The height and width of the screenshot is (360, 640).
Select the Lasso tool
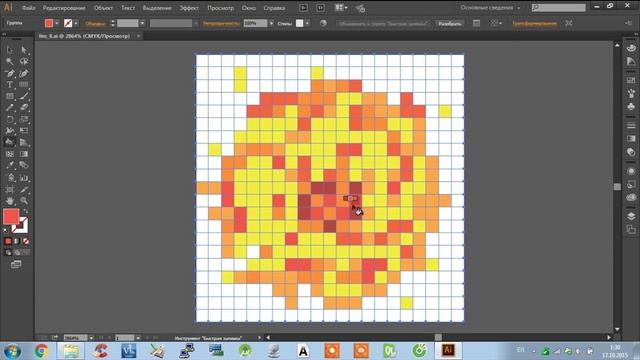24,62
